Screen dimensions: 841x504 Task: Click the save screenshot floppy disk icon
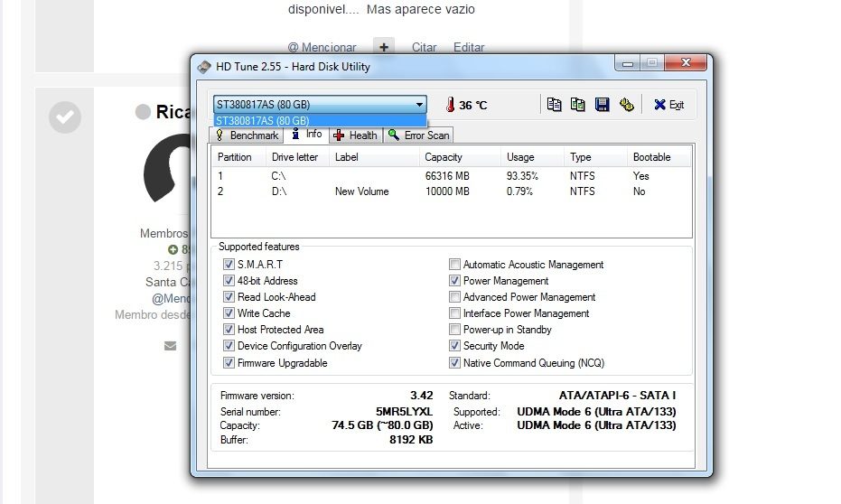pyautogui.click(x=602, y=105)
